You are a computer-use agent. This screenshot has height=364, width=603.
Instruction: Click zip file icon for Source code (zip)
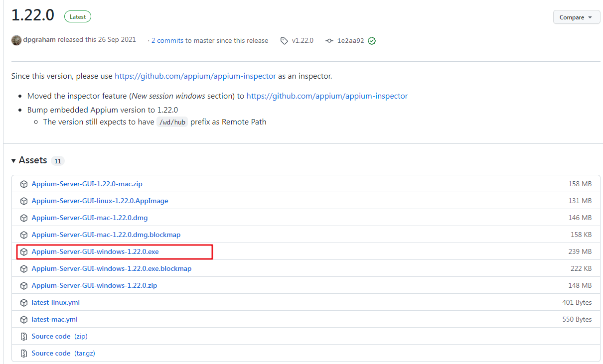[x=23, y=337]
